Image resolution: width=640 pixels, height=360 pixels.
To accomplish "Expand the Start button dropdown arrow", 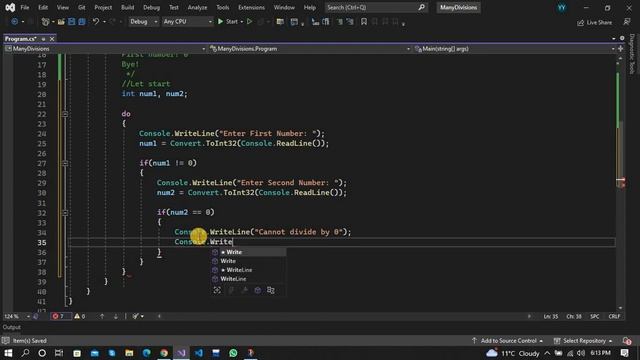I will pyautogui.click(x=242, y=22).
